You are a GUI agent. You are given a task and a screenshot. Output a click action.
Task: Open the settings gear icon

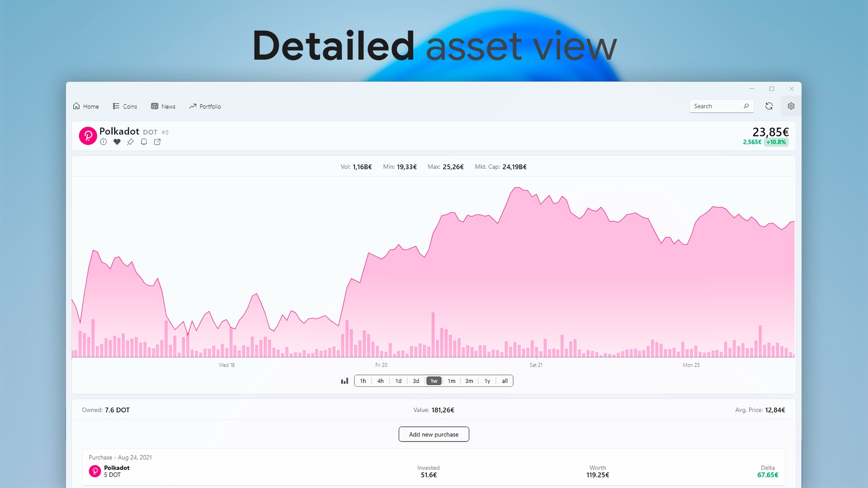click(791, 106)
